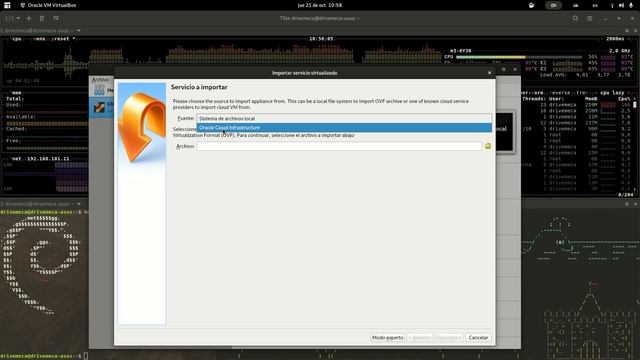Viewport: 640px width, 360px height.
Task: Open Archivo menu in VirtualBox window
Action: coord(100,80)
